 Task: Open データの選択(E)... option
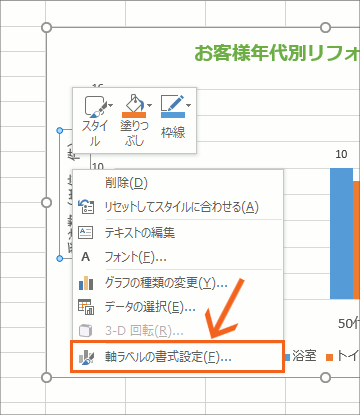[x=178, y=307]
